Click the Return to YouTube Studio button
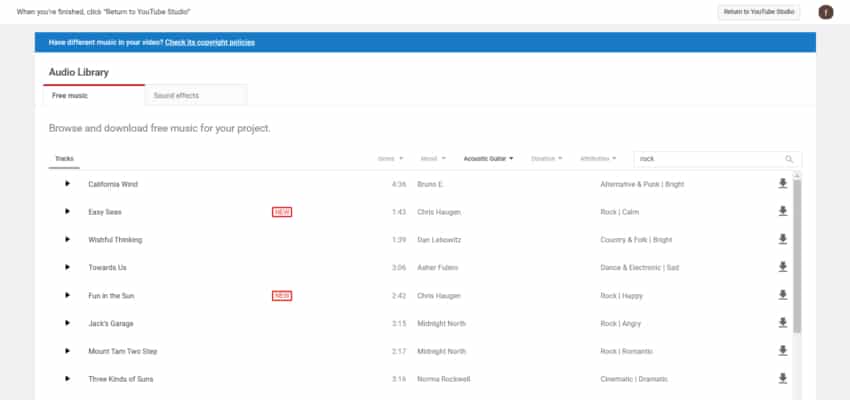The height and width of the screenshot is (400, 850). pos(759,12)
